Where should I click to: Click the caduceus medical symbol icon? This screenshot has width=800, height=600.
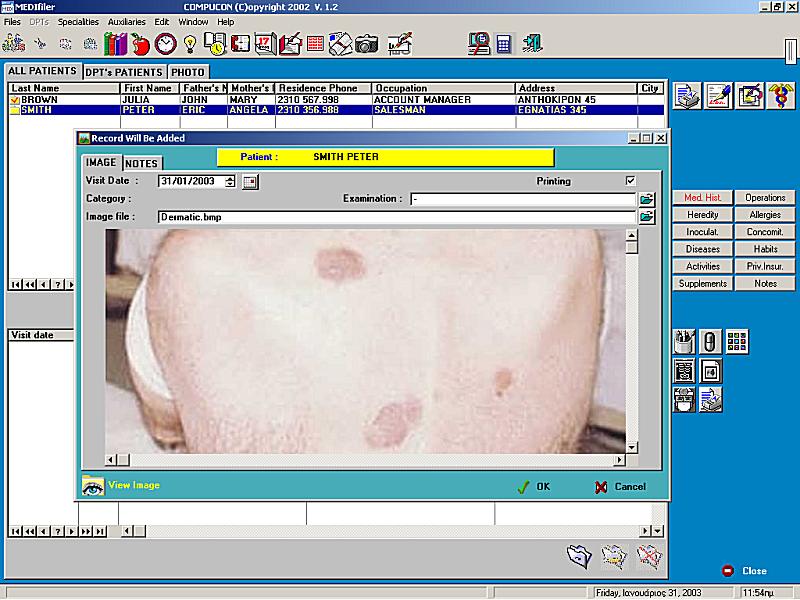click(780, 95)
